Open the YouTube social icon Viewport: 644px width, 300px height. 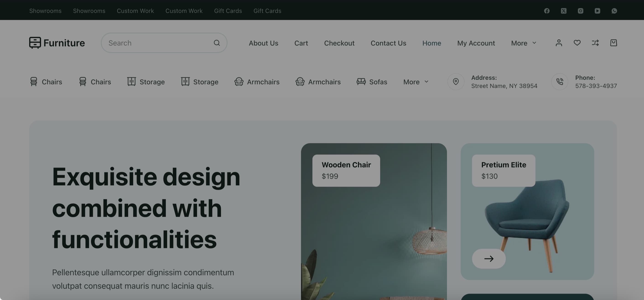coord(597,11)
